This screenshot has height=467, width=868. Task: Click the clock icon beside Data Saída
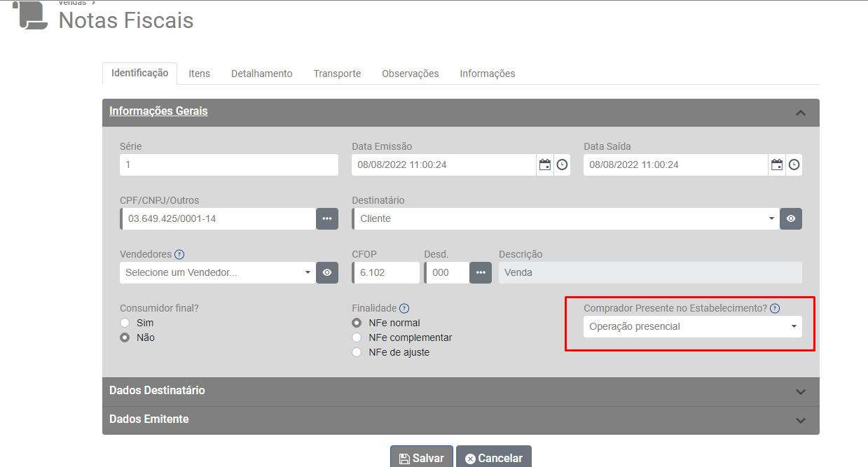coord(794,165)
